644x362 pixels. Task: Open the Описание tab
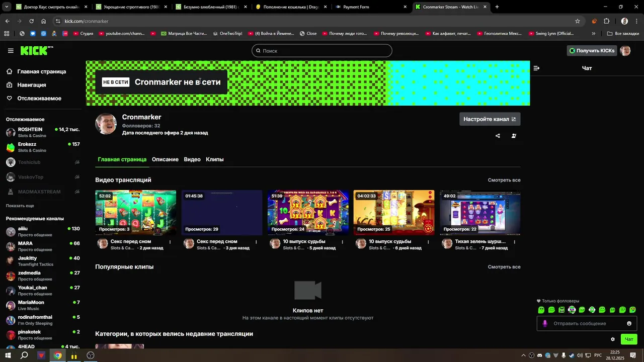tap(165, 159)
